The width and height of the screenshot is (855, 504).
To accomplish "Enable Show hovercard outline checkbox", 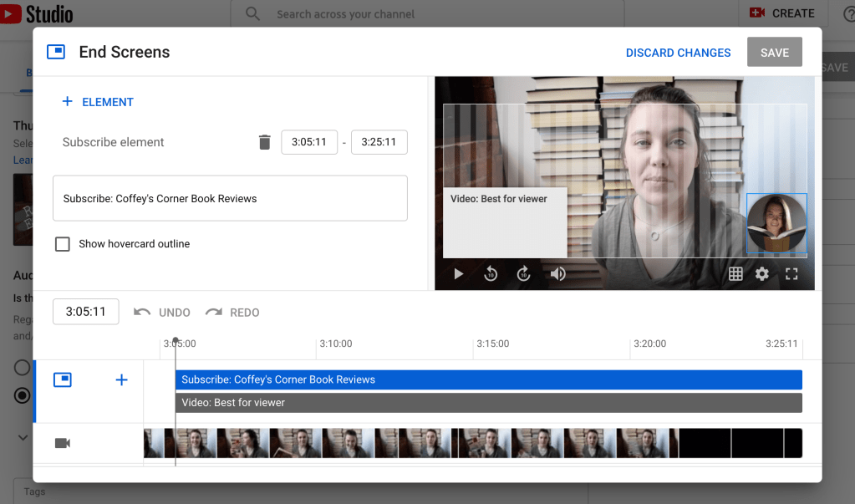I will pos(63,244).
